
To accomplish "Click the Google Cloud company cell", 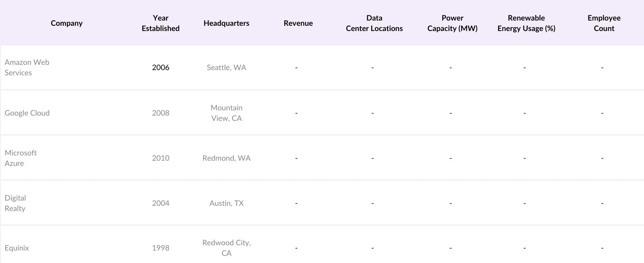I will pyautogui.click(x=27, y=113).
